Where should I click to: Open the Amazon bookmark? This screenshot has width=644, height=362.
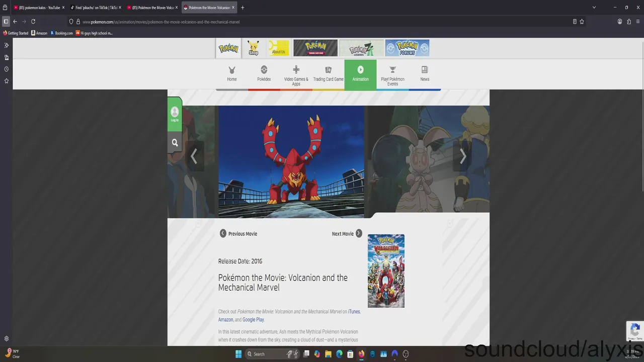click(x=39, y=33)
